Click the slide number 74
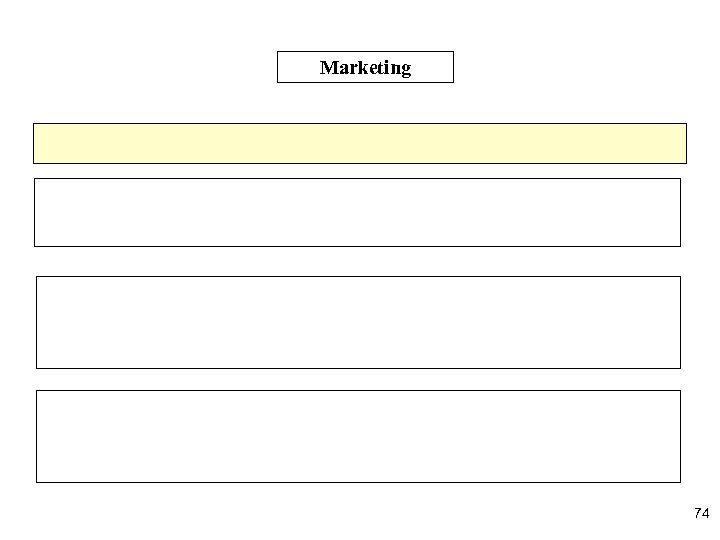The width and height of the screenshot is (720, 540). click(700, 513)
